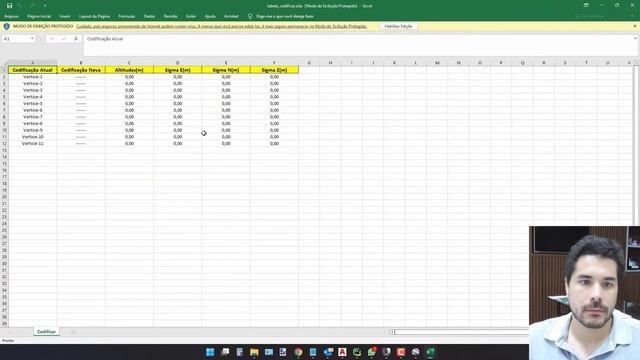Screen dimensions: 640x360
Task: Close the Protected View message bar
Action: [635, 26]
